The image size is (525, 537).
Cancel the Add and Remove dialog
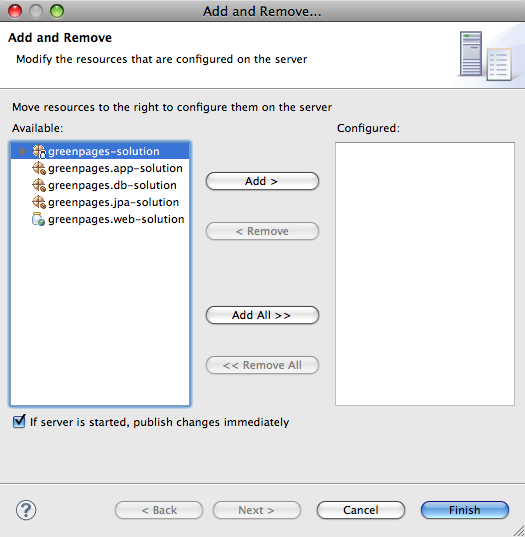pyautogui.click(x=361, y=510)
